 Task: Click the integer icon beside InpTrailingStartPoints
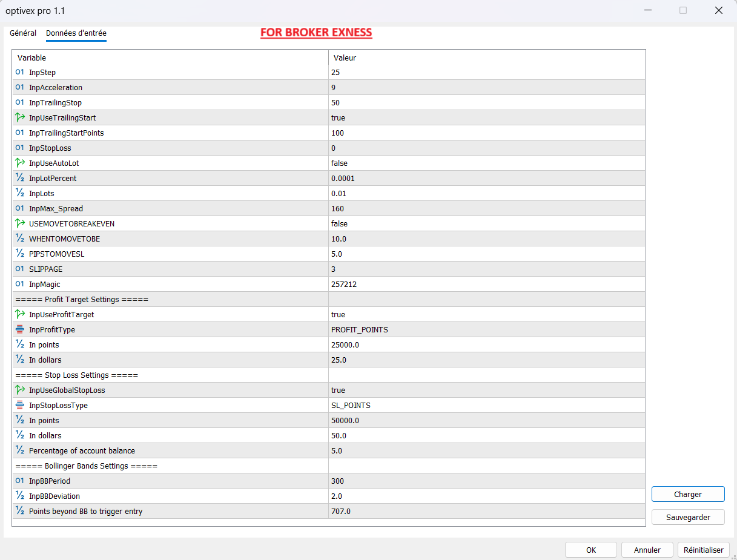pyautogui.click(x=19, y=133)
